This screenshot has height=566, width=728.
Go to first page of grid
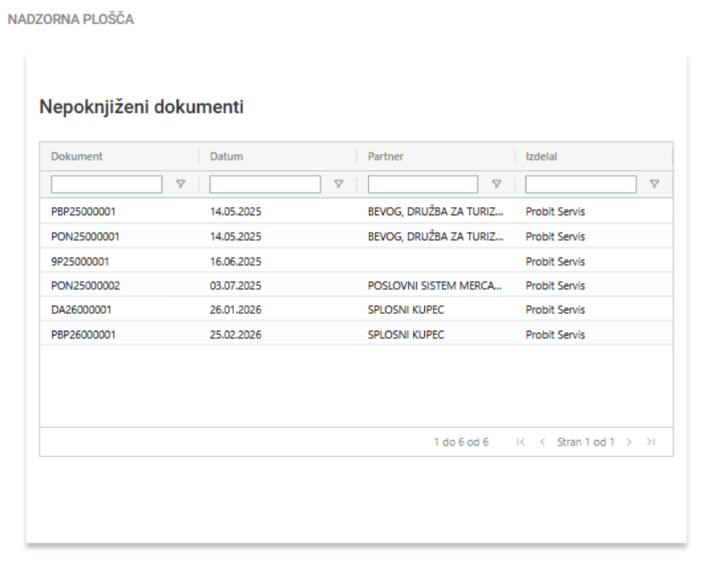521,442
